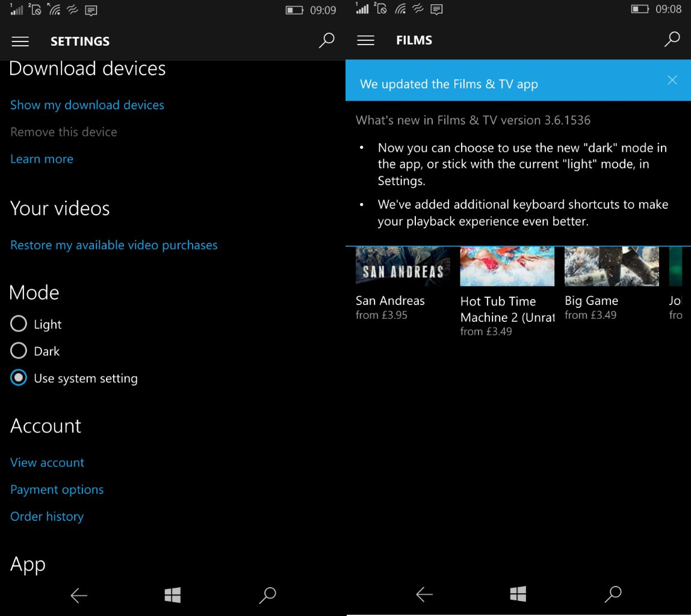Open the Hot Tub Time Machine 2 thumbnail
Viewport: 691px width, 616px height.
tap(507, 266)
